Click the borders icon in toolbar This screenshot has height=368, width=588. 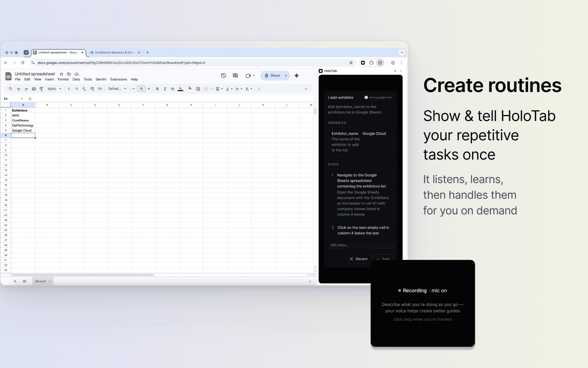(x=198, y=89)
